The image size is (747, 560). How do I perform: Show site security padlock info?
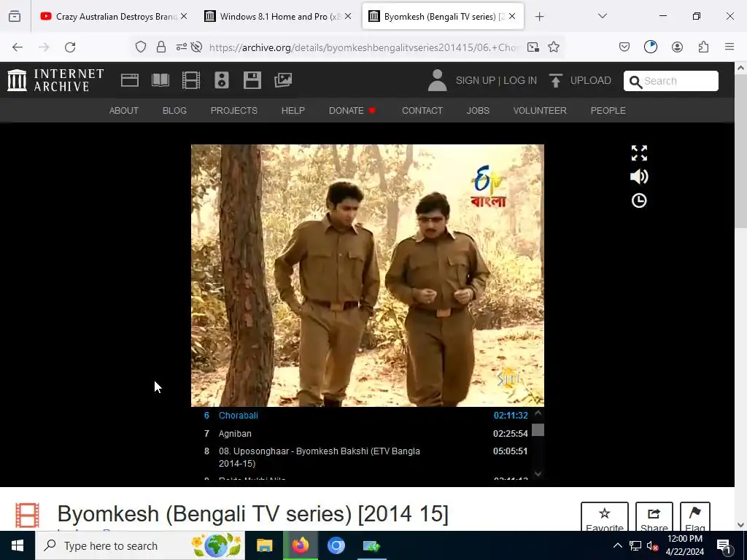161,47
